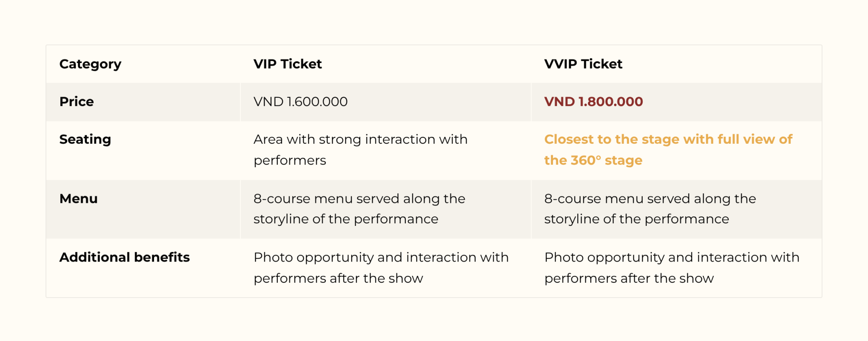Click 'performers' under VIP seating
The height and width of the screenshot is (341, 868).
[x=289, y=160]
